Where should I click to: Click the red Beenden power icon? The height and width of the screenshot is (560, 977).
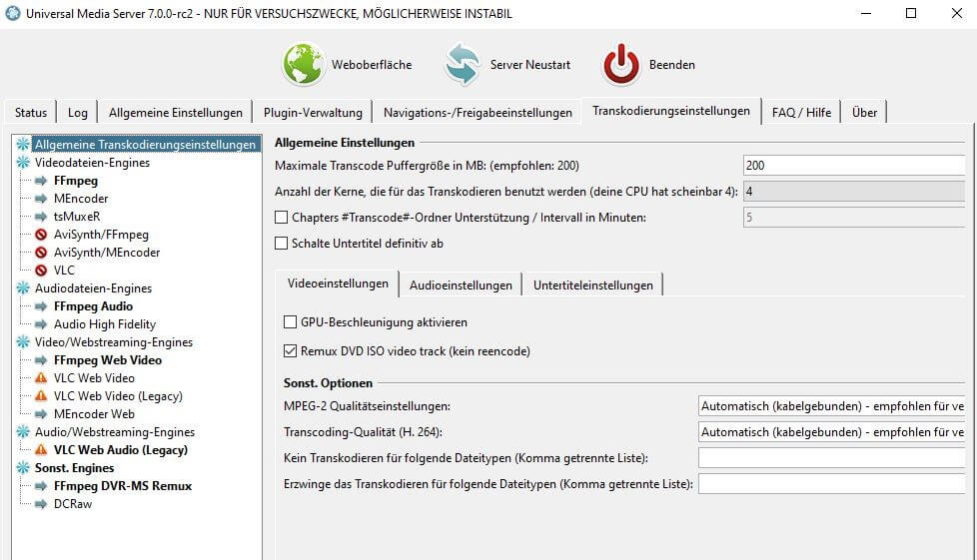[620, 64]
